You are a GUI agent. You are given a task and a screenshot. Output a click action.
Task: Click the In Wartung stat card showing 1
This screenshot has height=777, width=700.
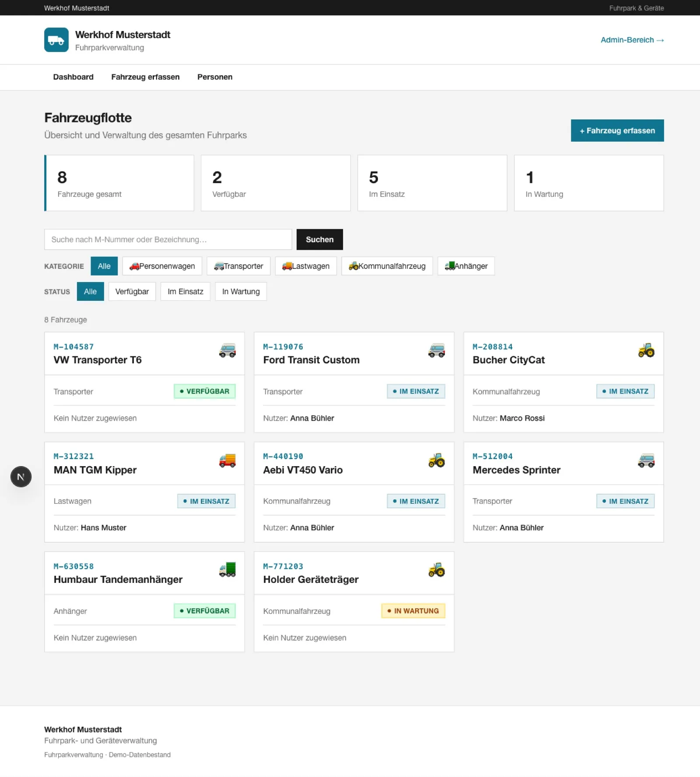click(x=589, y=183)
